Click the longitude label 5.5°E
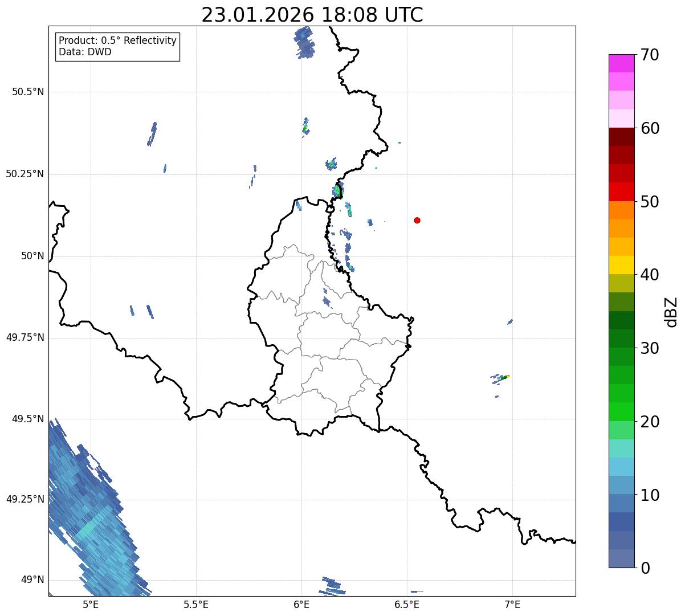Viewport: 685px width, 616px height. (196, 604)
